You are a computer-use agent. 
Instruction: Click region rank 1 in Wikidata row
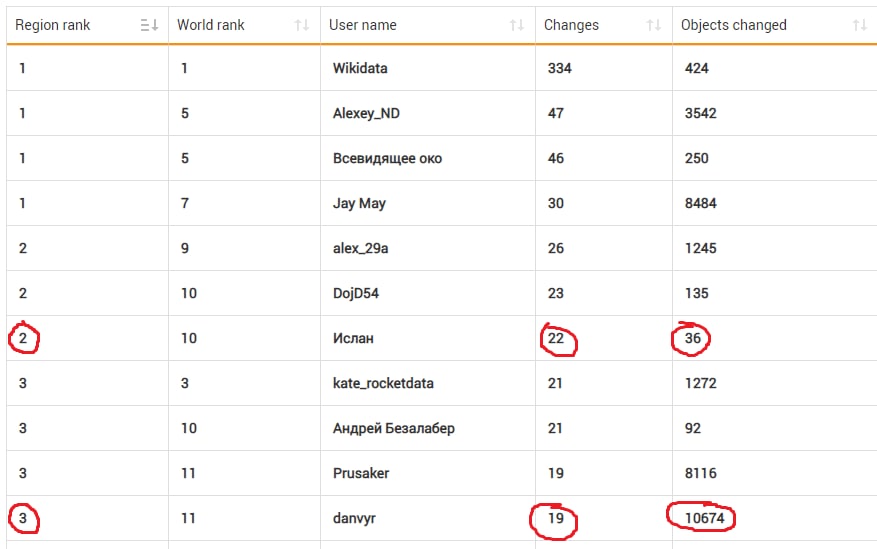tap(22, 68)
